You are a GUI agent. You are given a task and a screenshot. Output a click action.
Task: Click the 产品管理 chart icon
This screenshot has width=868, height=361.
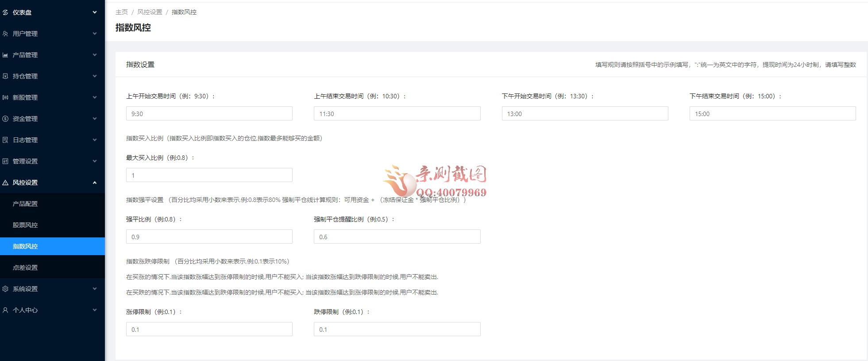point(5,55)
